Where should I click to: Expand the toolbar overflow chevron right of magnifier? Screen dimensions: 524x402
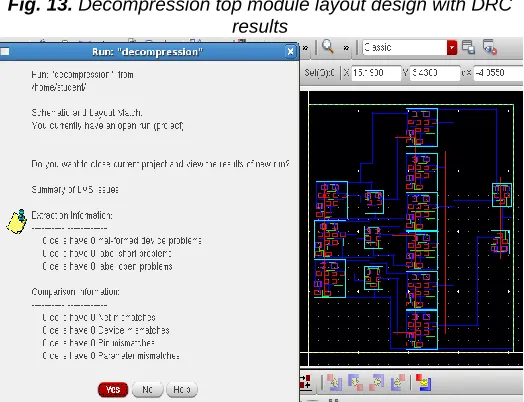point(346,48)
